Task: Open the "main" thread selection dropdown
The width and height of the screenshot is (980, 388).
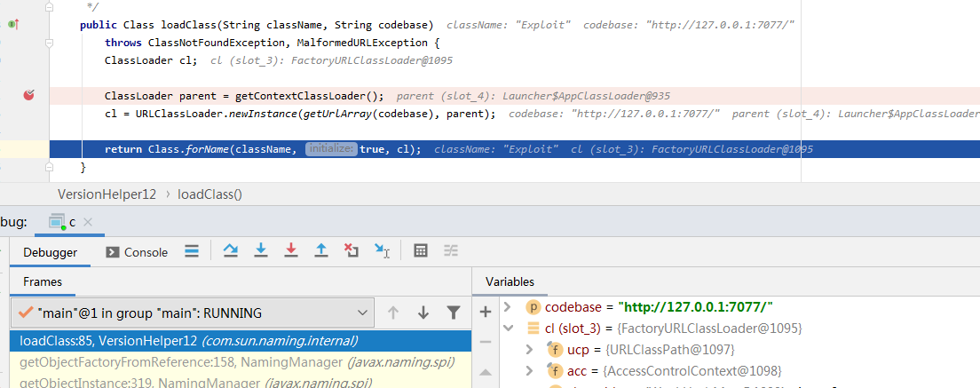Action: (x=361, y=313)
